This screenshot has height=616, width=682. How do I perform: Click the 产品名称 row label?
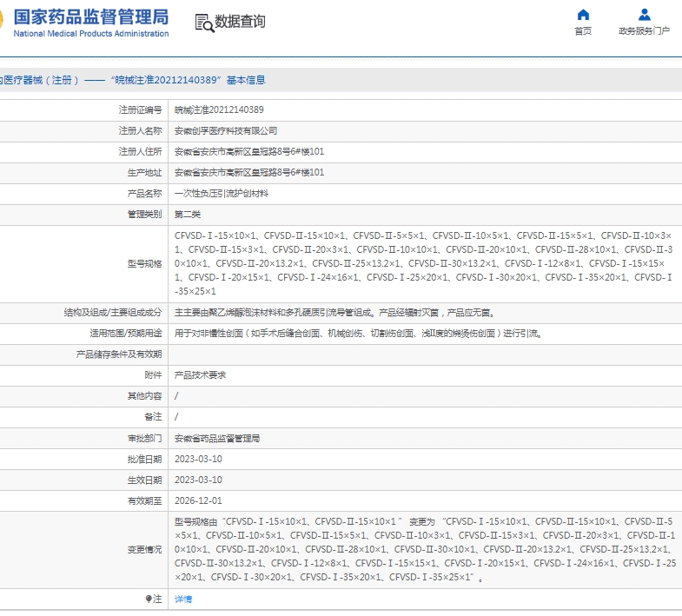pyautogui.click(x=144, y=193)
